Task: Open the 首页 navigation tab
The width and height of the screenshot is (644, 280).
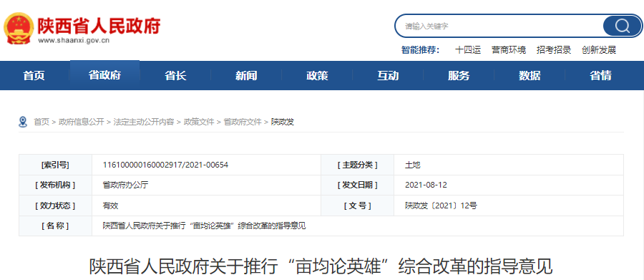Action: [x=34, y=76]
